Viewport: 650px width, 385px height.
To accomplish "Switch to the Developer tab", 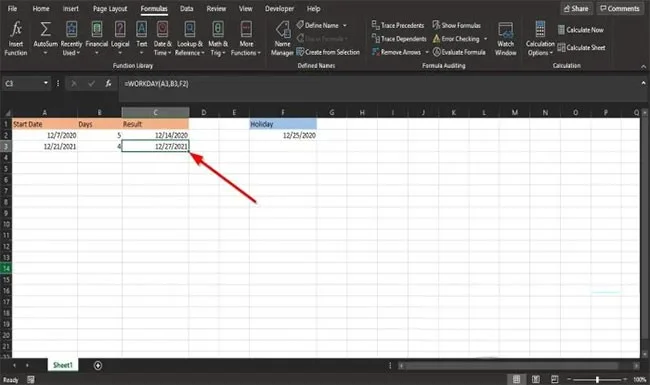I will [279, 8].
